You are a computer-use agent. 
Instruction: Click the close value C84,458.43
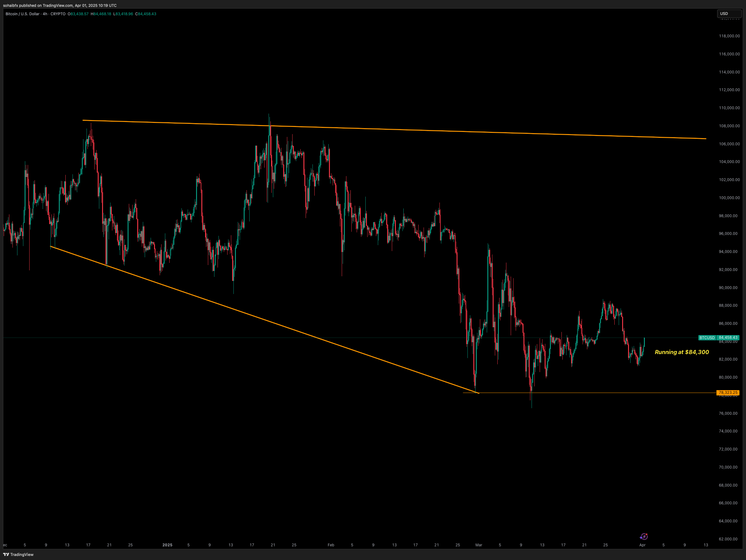[x=146, y=14]
